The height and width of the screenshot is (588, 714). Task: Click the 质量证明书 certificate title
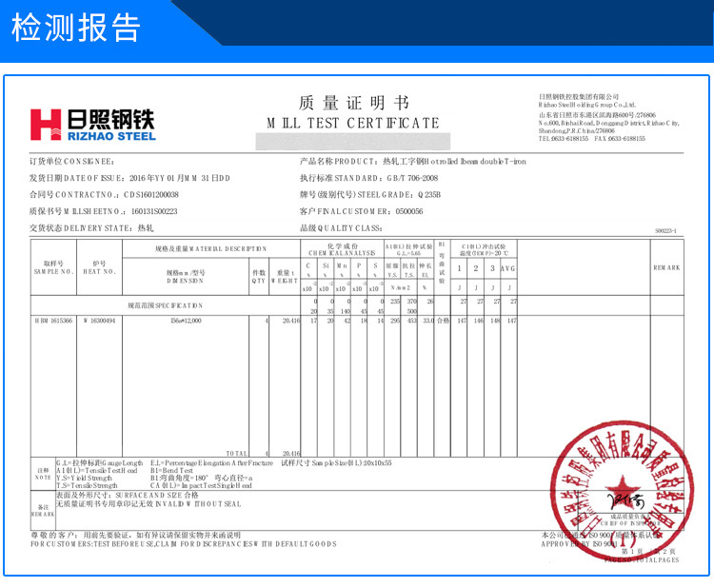point(352,103)
